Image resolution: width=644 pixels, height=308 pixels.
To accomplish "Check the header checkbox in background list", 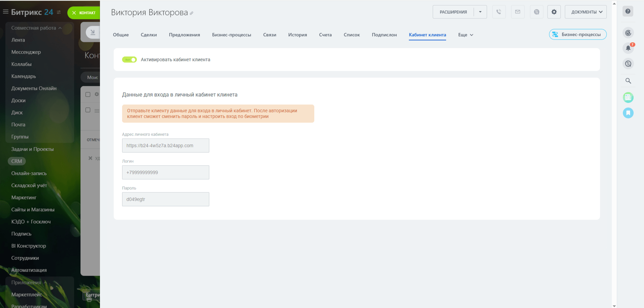I will point(88,94).
